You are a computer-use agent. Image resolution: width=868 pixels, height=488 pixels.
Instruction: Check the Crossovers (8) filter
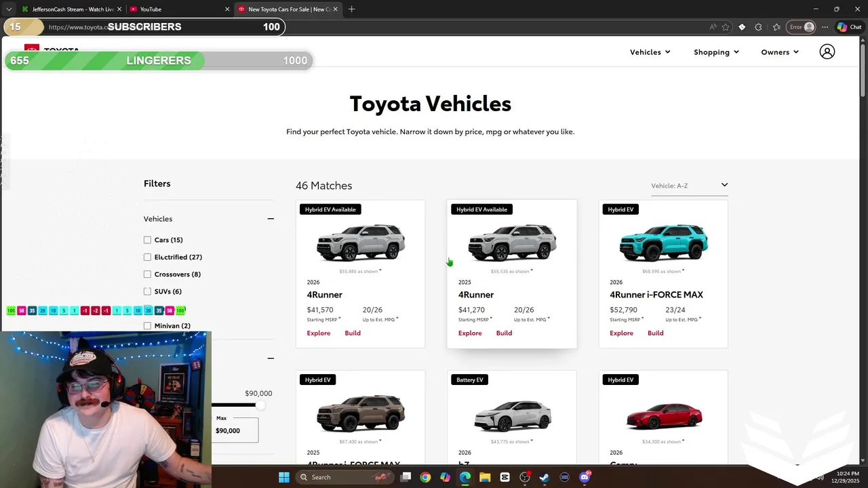(x=147, y=274)
